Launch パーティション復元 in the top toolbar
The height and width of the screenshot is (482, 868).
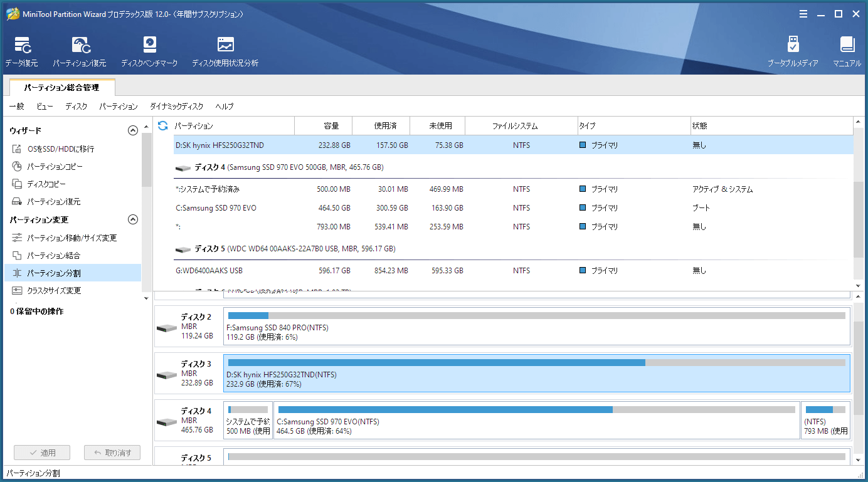click(x=80, y=51)
